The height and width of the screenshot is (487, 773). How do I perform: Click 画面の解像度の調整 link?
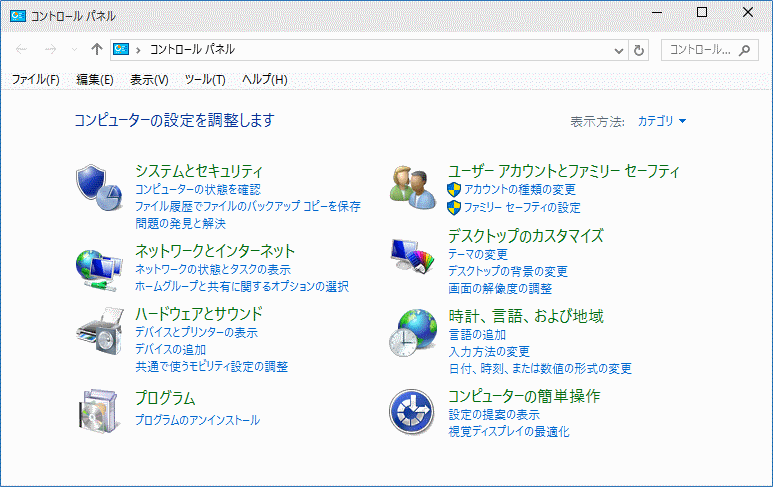coord(500,289)
